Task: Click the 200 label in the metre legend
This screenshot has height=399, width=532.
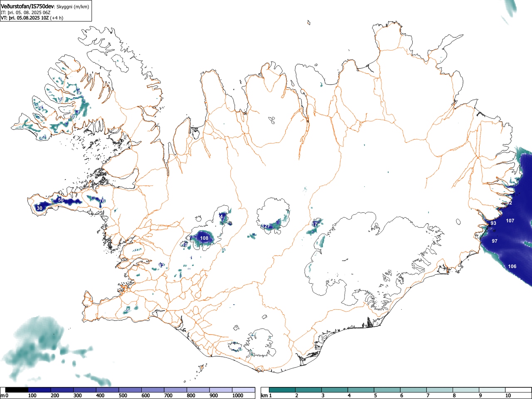Action: click(x=55, y=396)
